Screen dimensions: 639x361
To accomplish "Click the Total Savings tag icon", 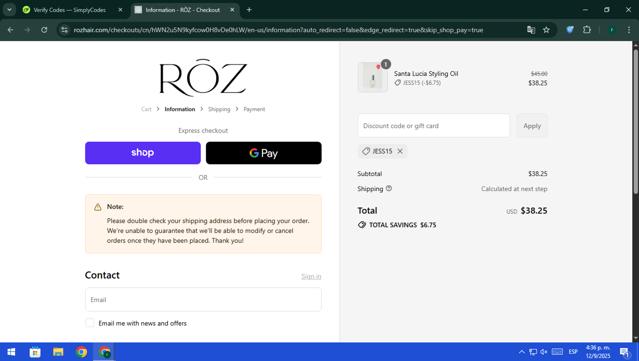I will pyautogui.click(x=361, y=225).
